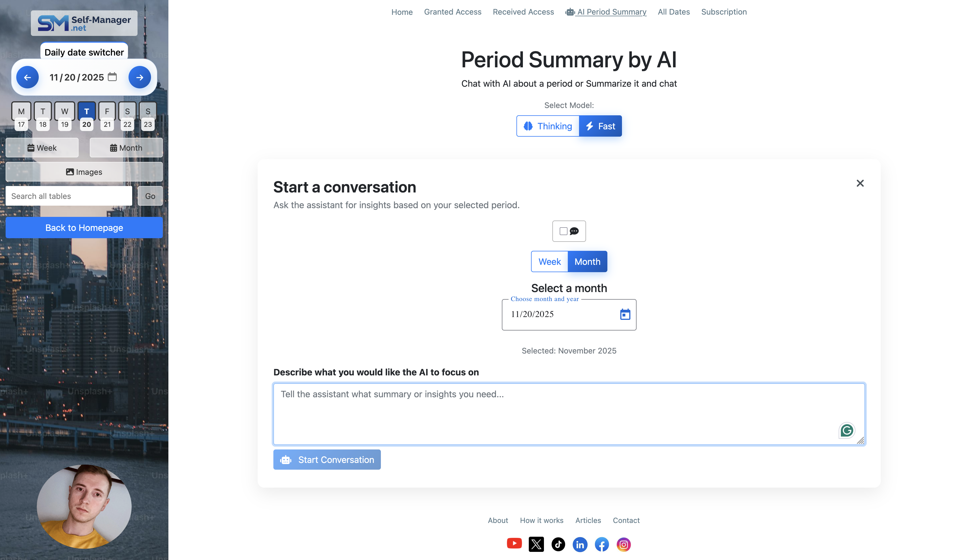This screenshot has height=560, width=970.
Task: Click Back to Homepage button
Action: click(x=84, y=228)
